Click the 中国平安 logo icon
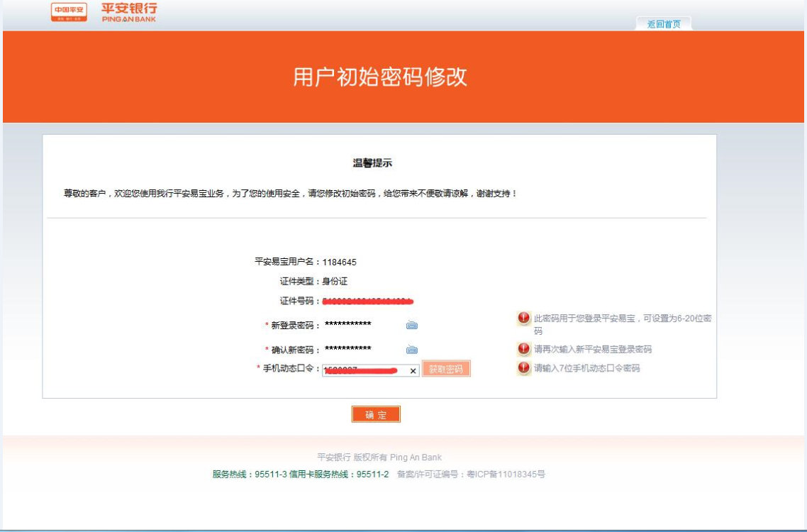807x532 pixels. 69,12
